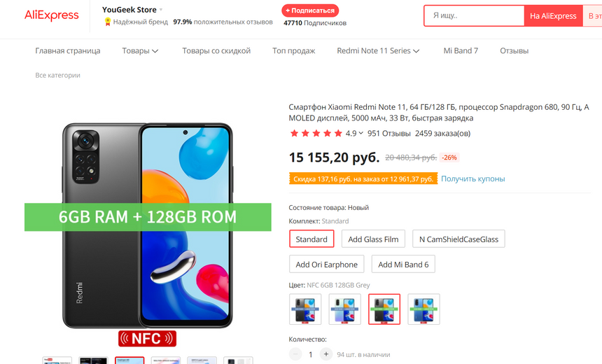Select the Standard bundle option
This screenshot has height=364, width=602.
pyautogui.click(x=311, y=239)
